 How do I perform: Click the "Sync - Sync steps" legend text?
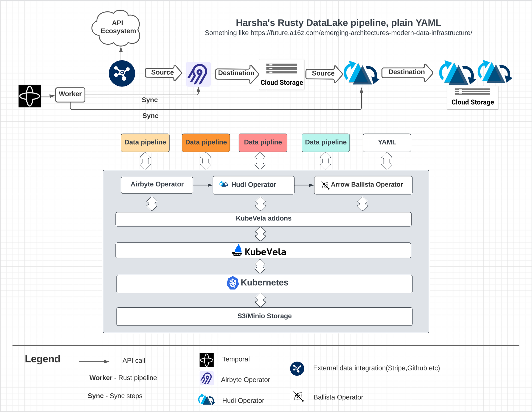(115, 396)
